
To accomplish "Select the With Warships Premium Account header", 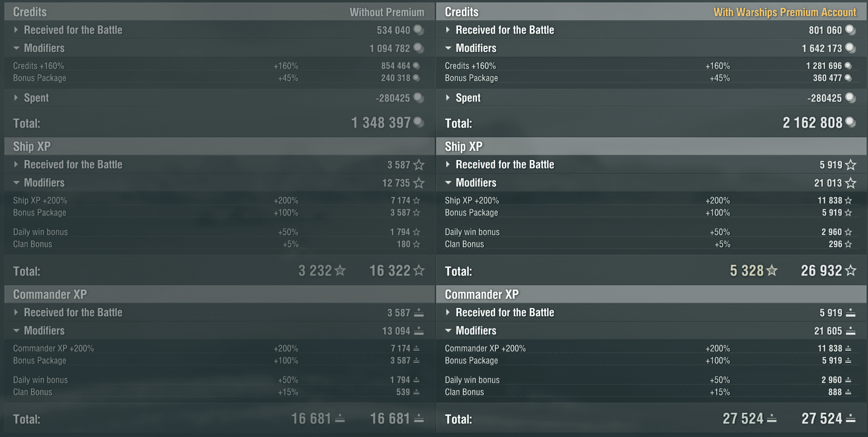I will click(x=785, y=12).
